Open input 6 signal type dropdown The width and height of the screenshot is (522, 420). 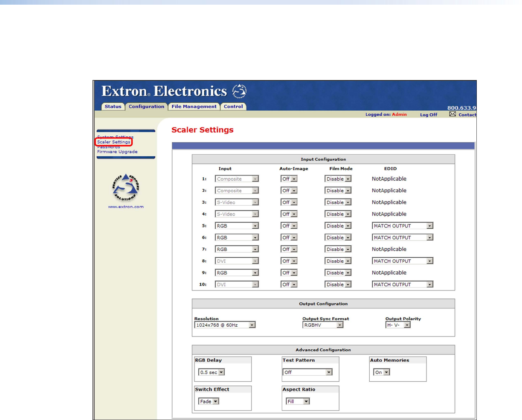[237, 238]
